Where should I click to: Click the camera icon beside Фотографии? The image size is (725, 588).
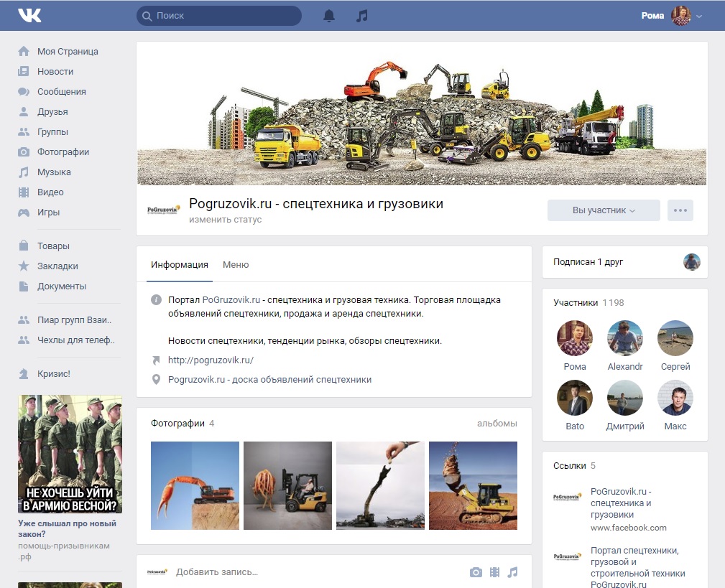click(24, 151)
